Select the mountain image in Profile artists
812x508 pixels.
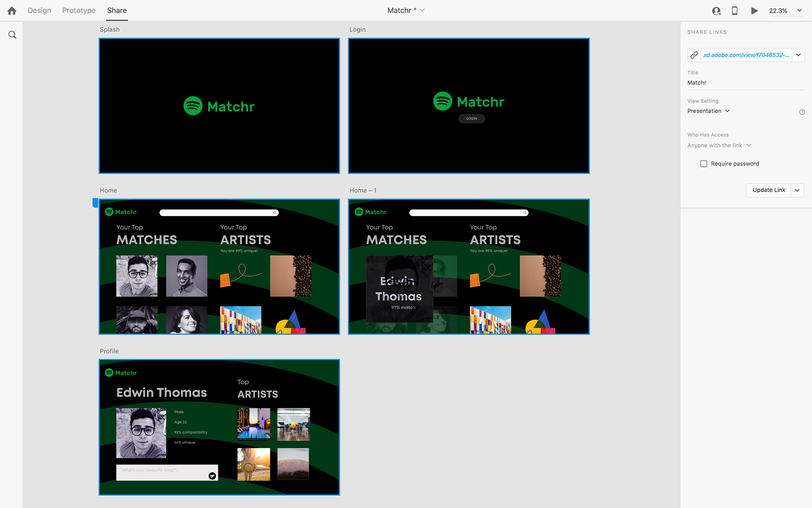(293, 464)
